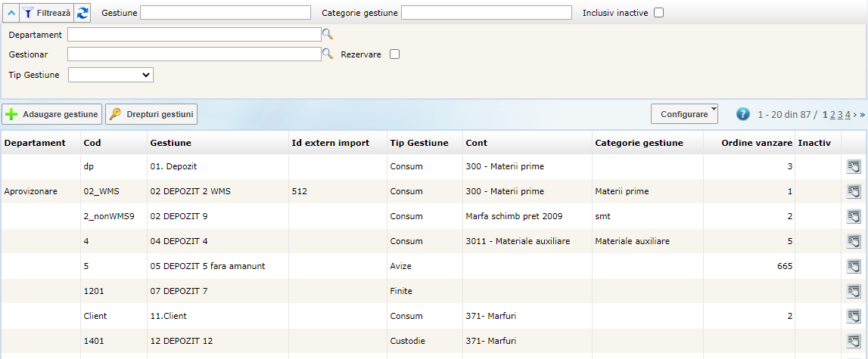Open edit icon for 02 DEPOZIT 2 WMS row
868x359 pixels.
[x=854, y=191]
